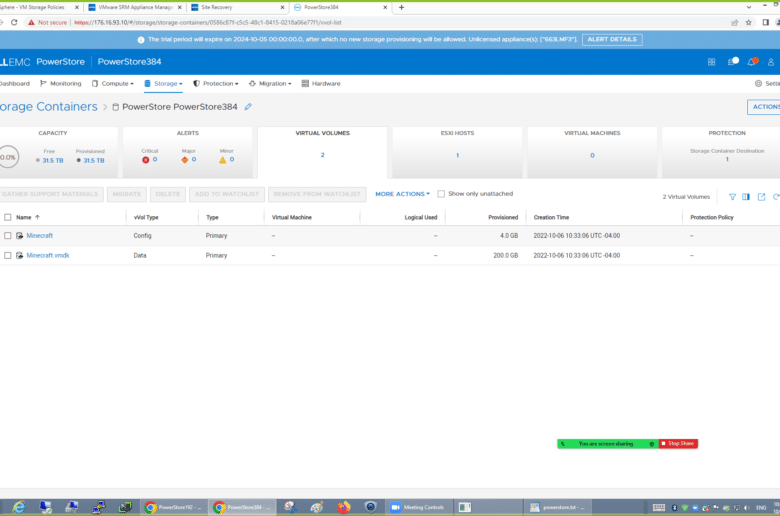Click the Free 31.5 TB capacity link

(x=53, y=160)
